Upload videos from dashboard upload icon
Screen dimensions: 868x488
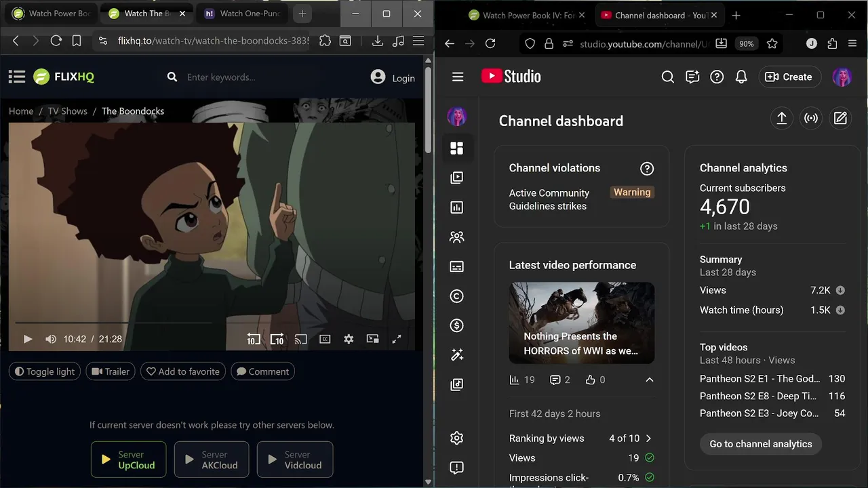[x=781, y=118]
